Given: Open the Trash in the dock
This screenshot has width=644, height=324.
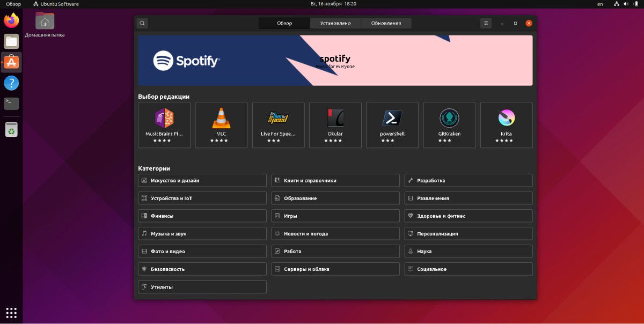Looking at the screenshot, I should (11, 129).
